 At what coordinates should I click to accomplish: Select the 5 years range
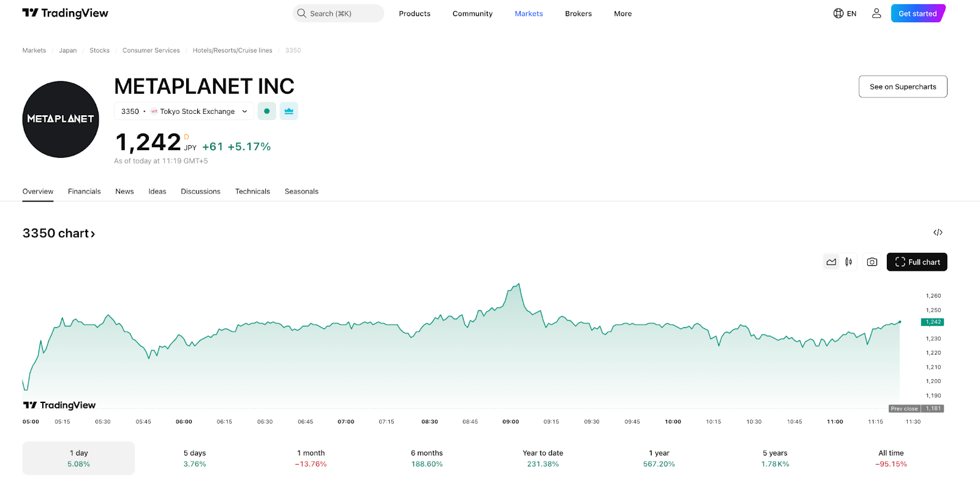click(775, 458)
